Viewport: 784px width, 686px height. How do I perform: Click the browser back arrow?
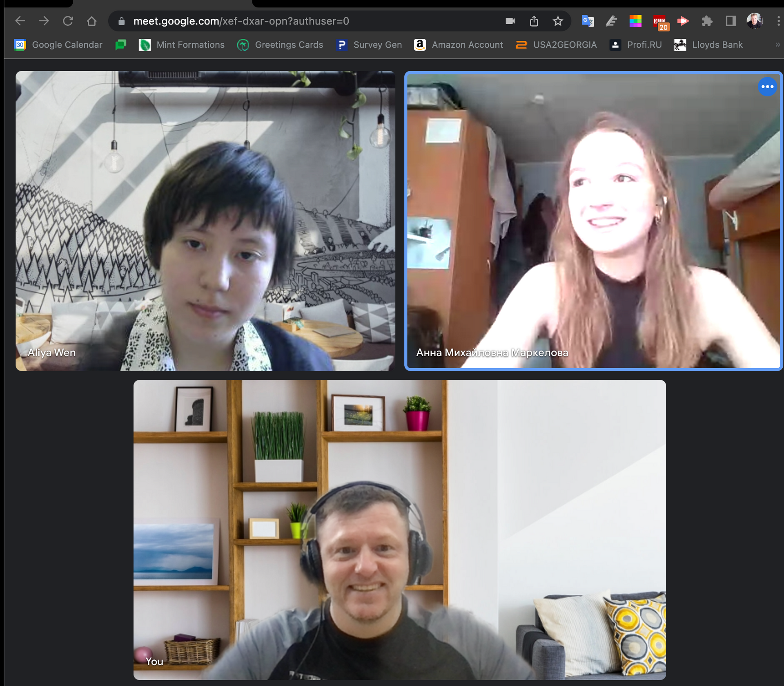point(20,21)
